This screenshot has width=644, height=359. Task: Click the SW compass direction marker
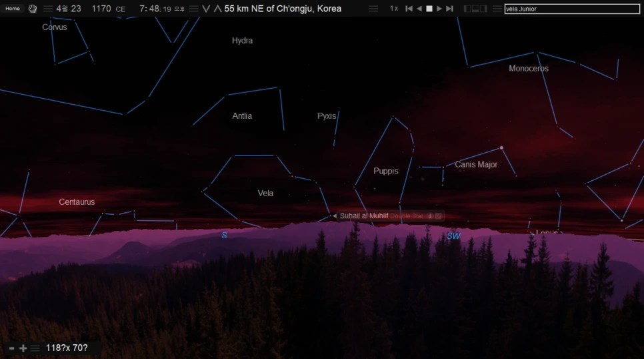(454, 236)
